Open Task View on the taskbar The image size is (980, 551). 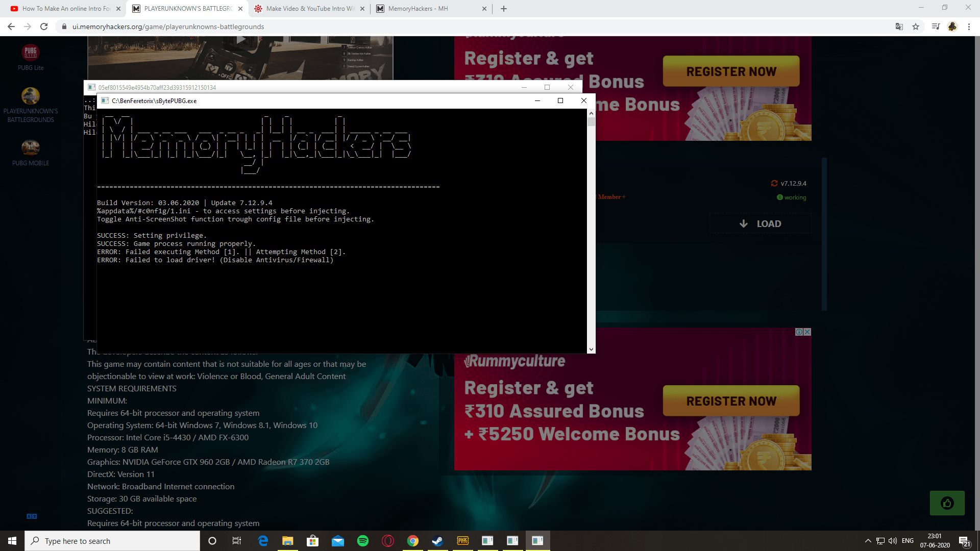[237, 541]
